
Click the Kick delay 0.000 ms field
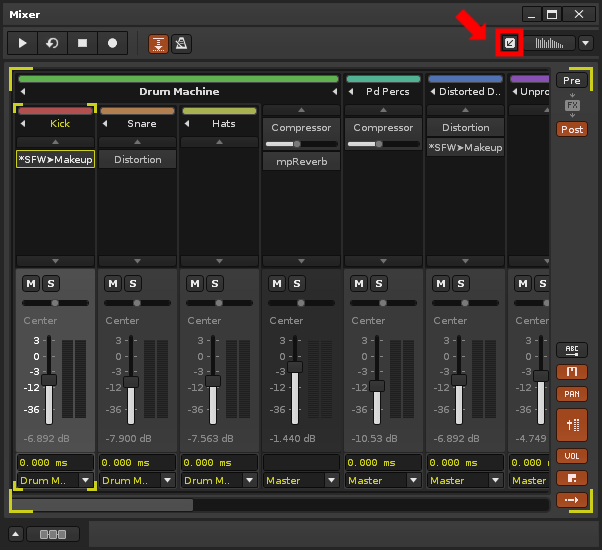(55, 462)
